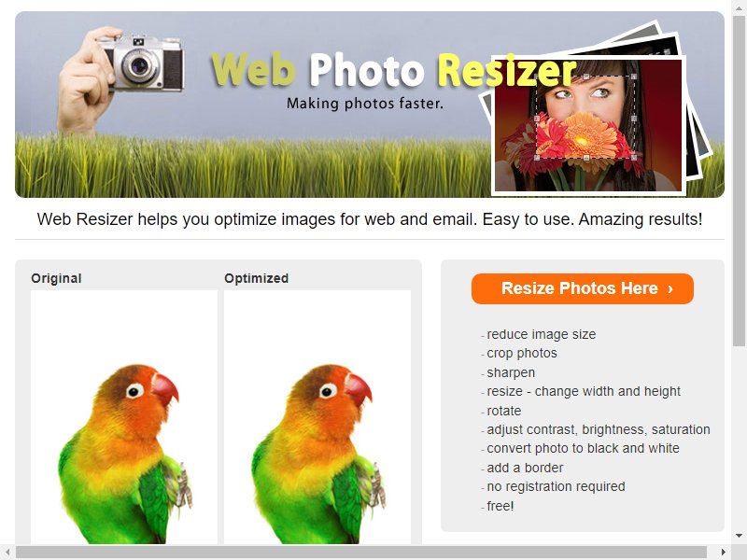747x560 pixels.
Task: Click the Original heading label
Action: tap(56, 278)
